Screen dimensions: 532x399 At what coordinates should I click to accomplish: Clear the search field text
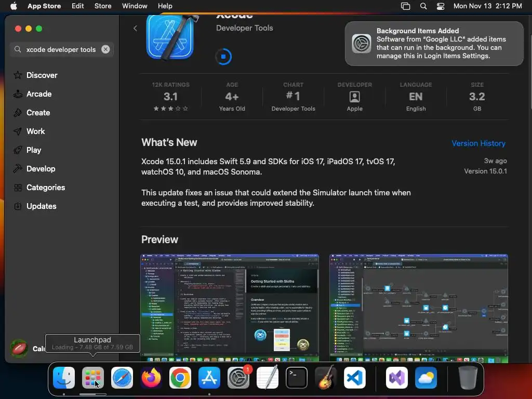coord(105,49)
